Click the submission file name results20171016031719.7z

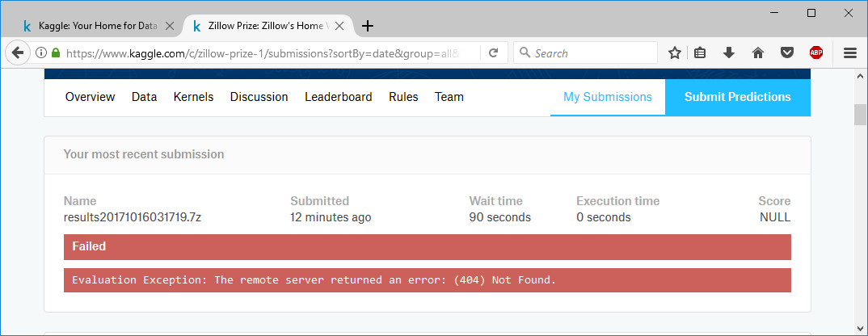(x=133, y=217)
